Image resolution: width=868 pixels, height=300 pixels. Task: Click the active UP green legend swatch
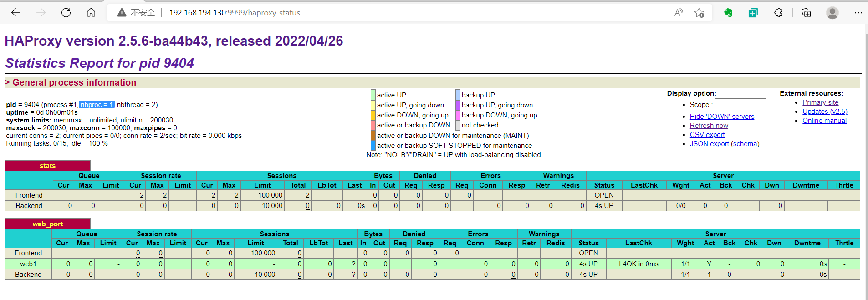point(373,95)
